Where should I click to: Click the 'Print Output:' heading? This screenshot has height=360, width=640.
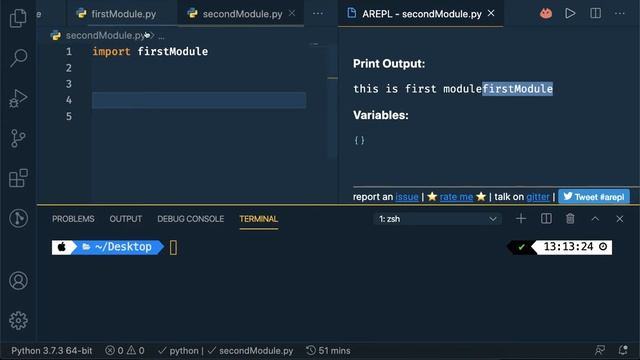tap(389, 64)
